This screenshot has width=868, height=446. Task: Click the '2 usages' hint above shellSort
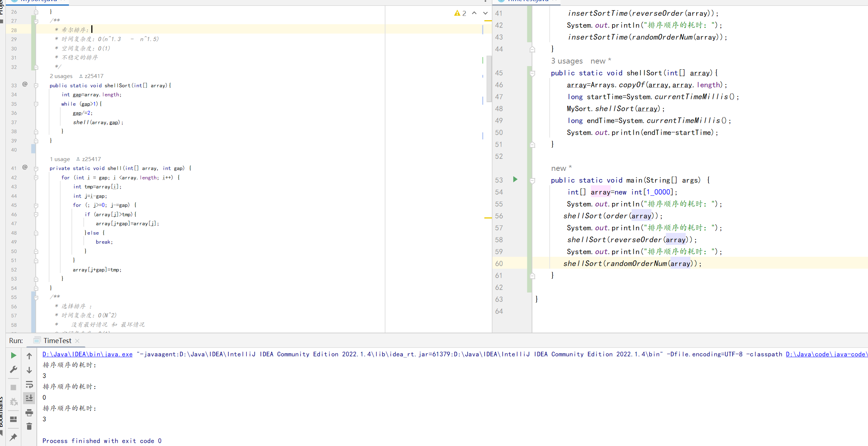pyautogui.click(x=61, y=76)
